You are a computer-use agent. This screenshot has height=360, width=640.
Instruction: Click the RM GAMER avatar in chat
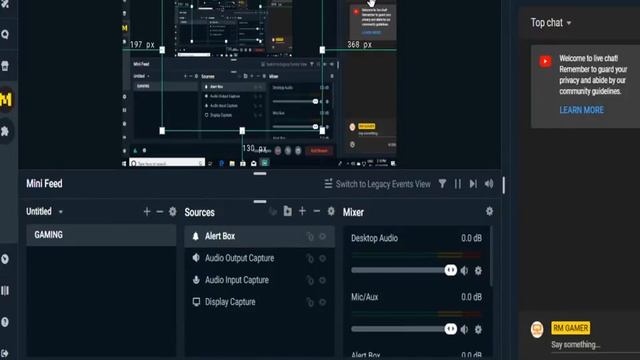[537, 329]
